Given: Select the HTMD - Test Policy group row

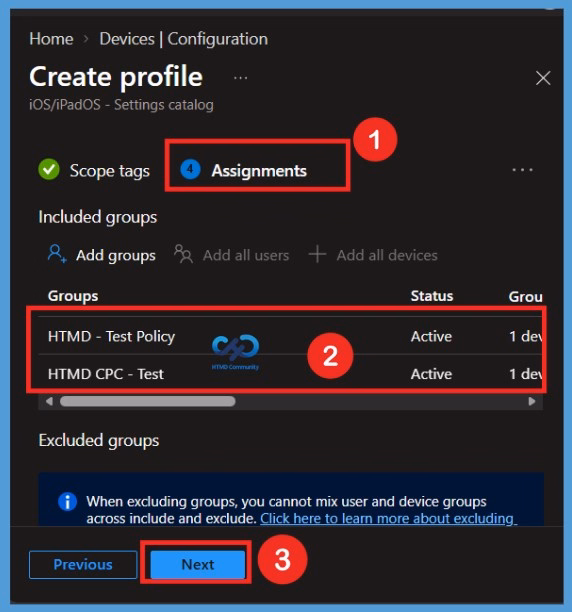Looking at the screenshot, I should 290,336.
